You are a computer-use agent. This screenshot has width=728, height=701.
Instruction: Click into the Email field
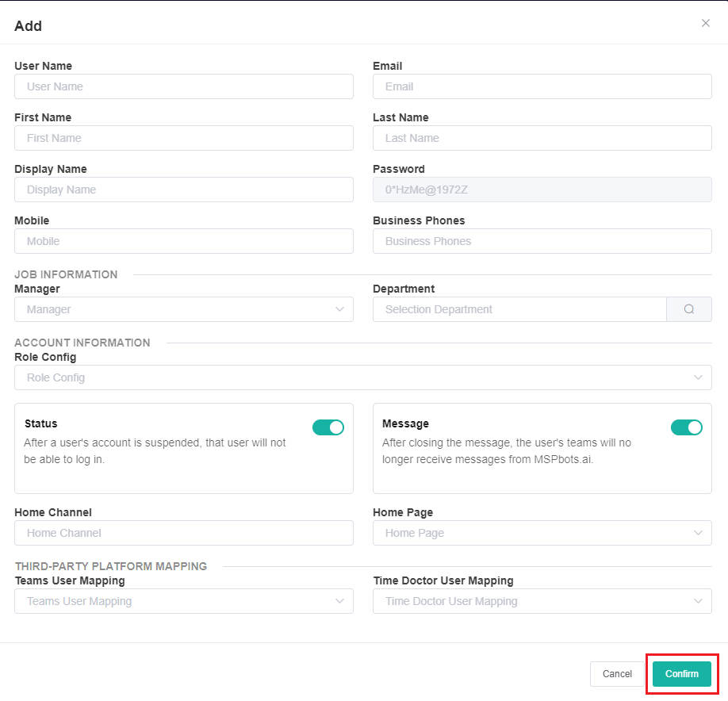pos(542,86)
